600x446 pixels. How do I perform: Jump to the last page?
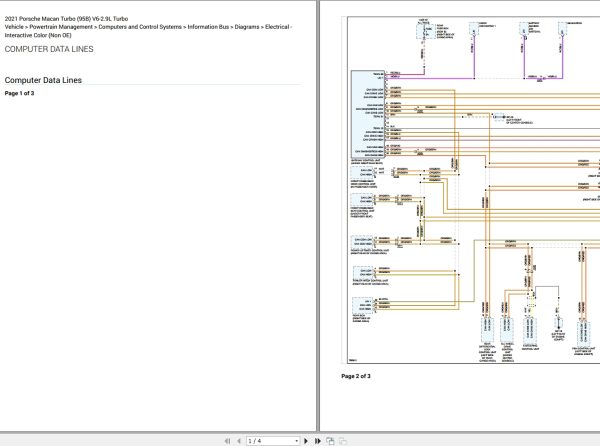pyautogui.click(x=318, y=441)
